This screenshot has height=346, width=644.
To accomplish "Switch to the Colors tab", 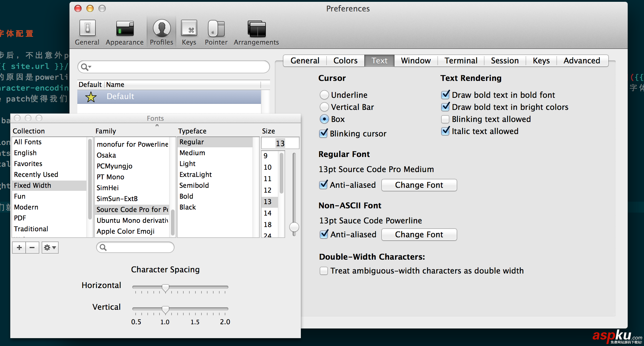I will (346, 60).
